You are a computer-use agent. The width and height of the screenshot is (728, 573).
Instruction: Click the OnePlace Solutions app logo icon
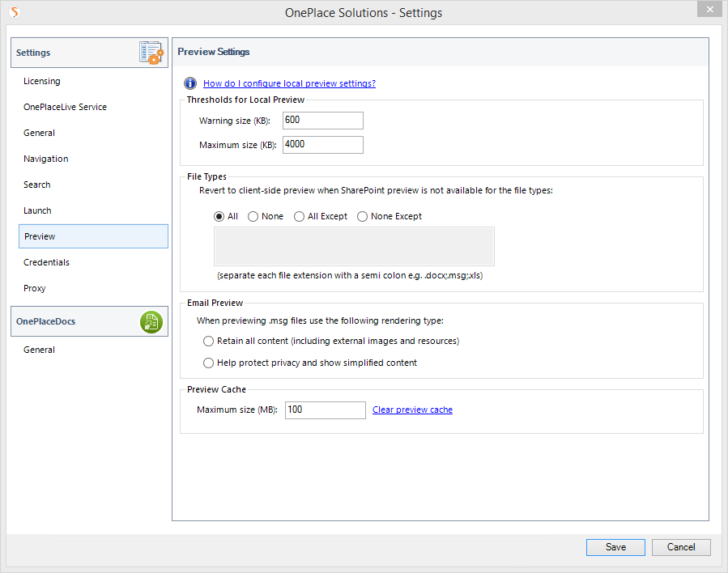(15, 12)
